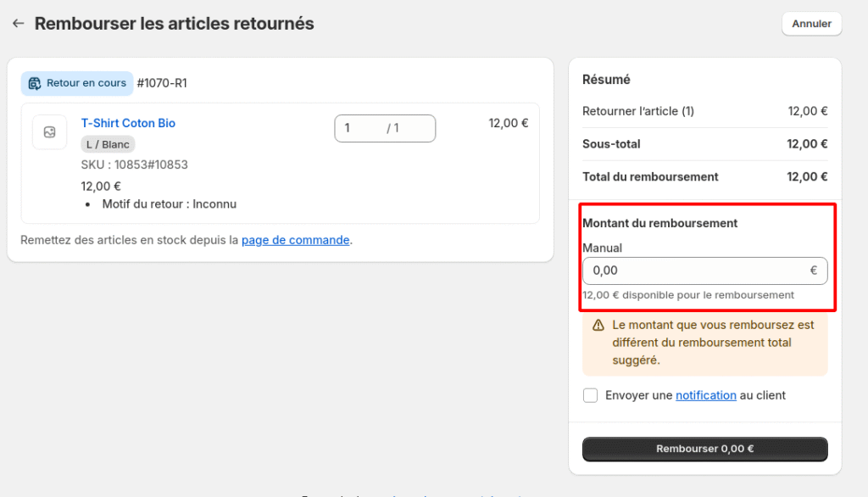Image resolution: width=868 pixels, height=497 pixels.
Task: Click the product image placeholder icon
Action: tap(49, 132)
